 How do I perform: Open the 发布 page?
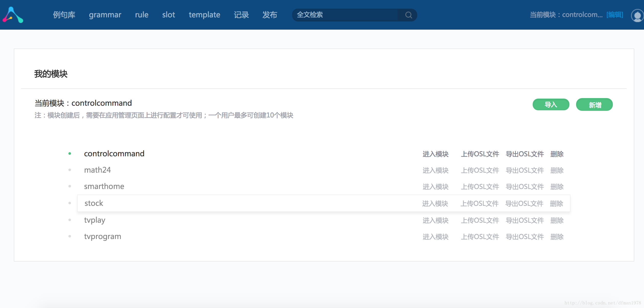point(270,15)
